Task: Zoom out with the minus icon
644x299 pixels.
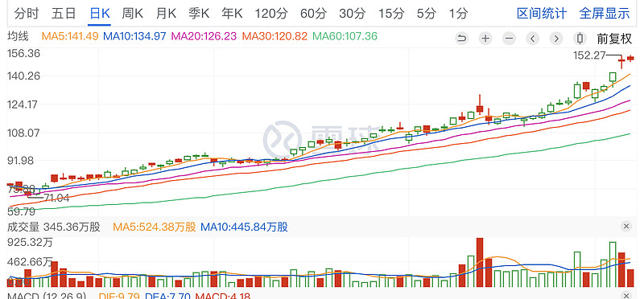Action: click(x=509, y=39)
